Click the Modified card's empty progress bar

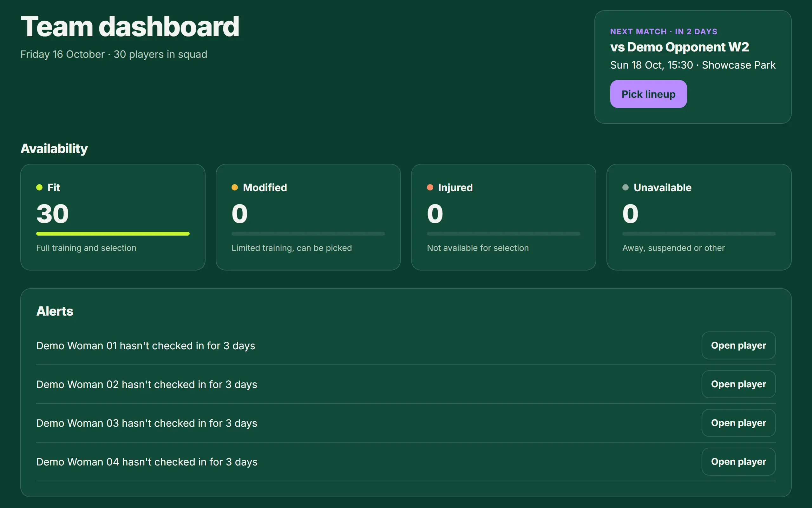pyautogui.click(x=308, y=233)
